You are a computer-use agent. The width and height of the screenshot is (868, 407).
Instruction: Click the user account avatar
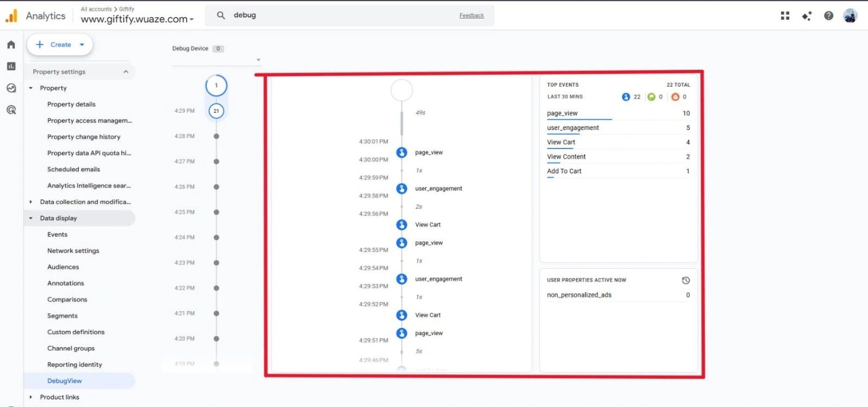(850, 16)
